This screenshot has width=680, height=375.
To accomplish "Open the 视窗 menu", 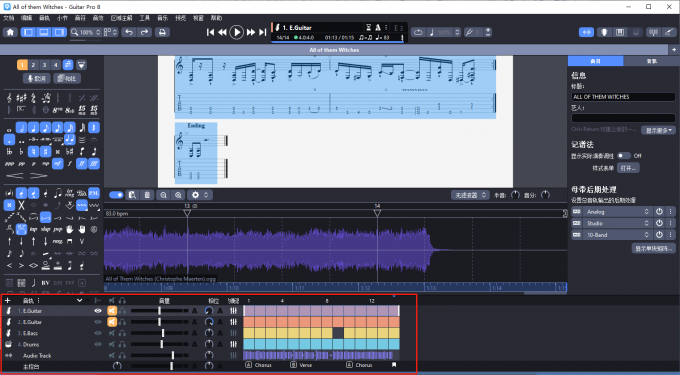I will click(198, 18).
